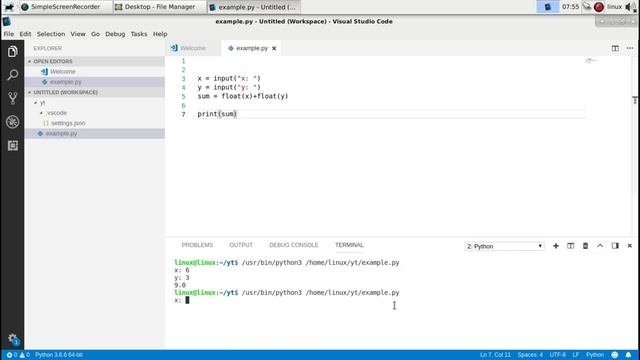640x360 pixels.
Task: Open example.py in the yt folder
Action: 95,133
